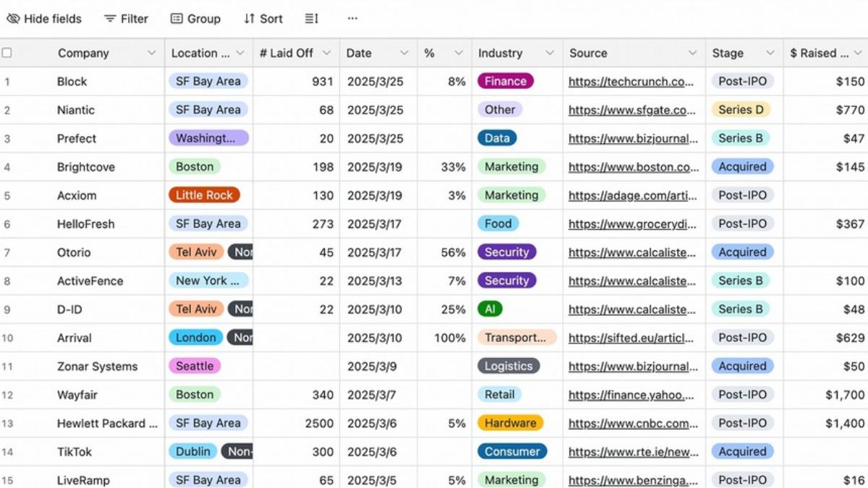This screenshot has width=868, height=488.
Task: Expand the Stage column dropdown
Action: coord(770,53)
